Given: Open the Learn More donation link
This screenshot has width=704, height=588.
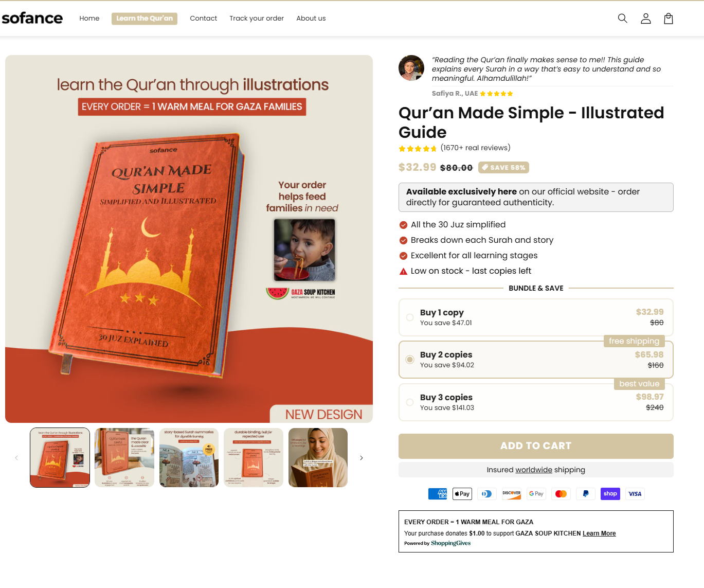Looking at the screenshot, I should (x=599, y=533).
